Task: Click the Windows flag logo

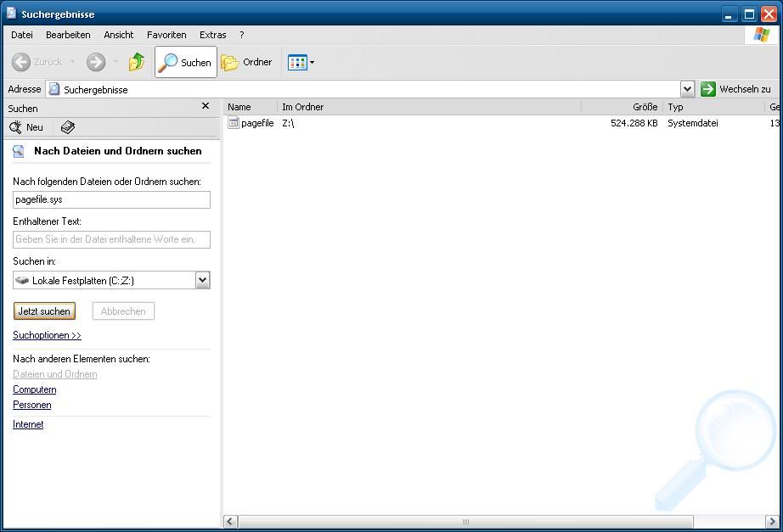Action: (762, 35)
